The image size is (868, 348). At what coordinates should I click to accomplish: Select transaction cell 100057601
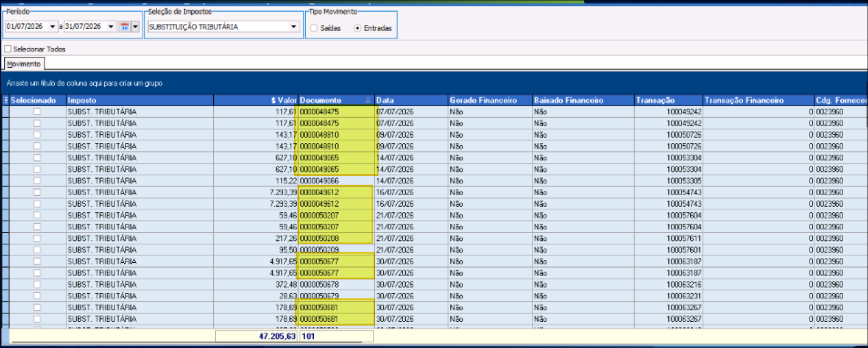668,250
